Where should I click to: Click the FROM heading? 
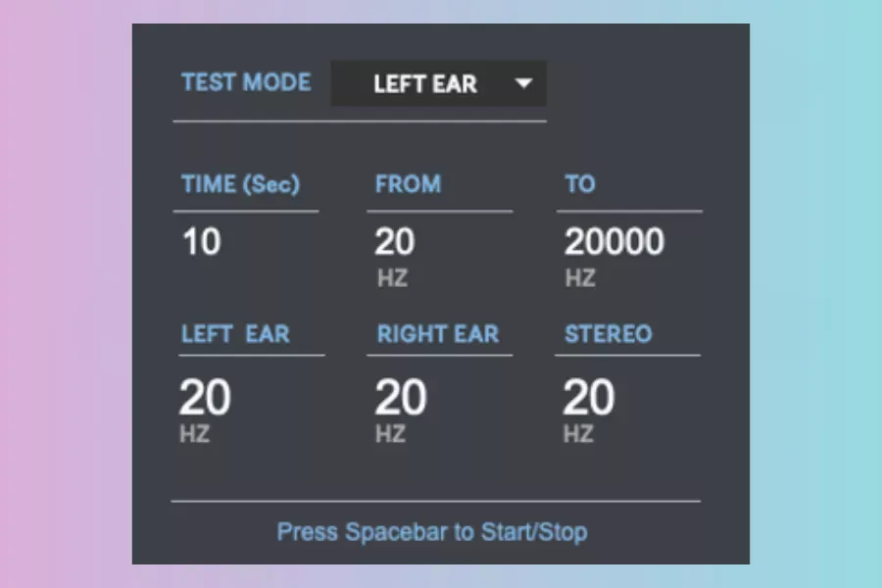click(x=409, y=184)
